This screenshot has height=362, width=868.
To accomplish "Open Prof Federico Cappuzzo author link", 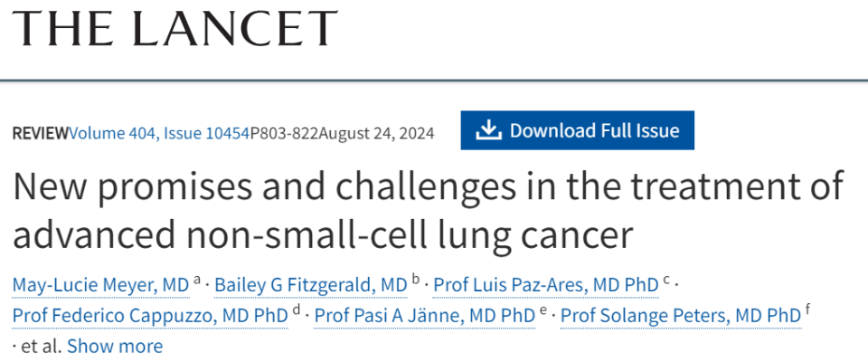I will 150,316.
